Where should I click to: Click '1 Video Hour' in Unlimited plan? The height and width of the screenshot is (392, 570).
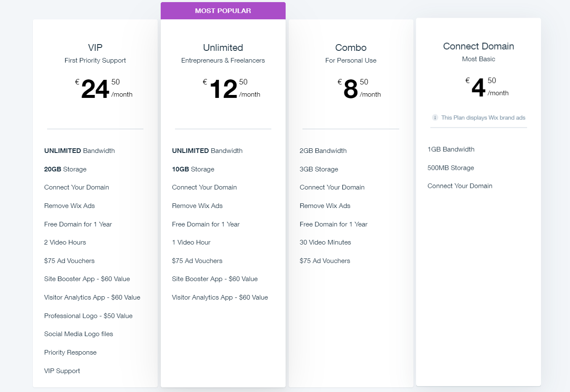click(x=191, y=242)
